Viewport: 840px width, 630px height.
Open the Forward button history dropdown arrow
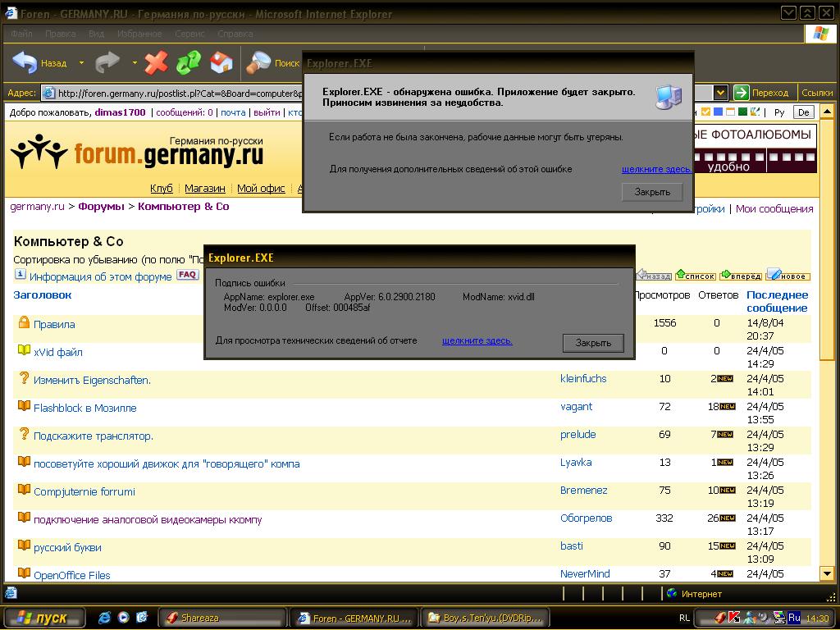pos(135,62)
